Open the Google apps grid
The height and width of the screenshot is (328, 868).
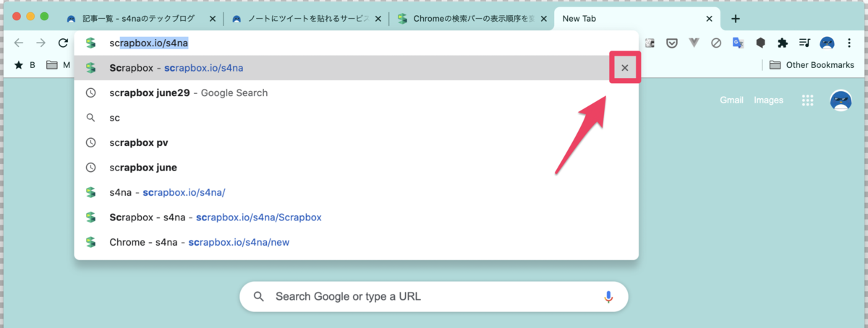coord(808,100)
